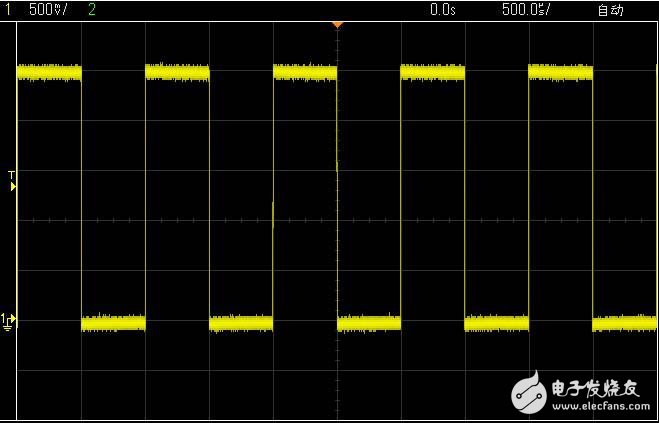The height and width of the screenshot is (423, 659).
Task: Click the 0.0s time delay readout
Action: pos(441,9)
